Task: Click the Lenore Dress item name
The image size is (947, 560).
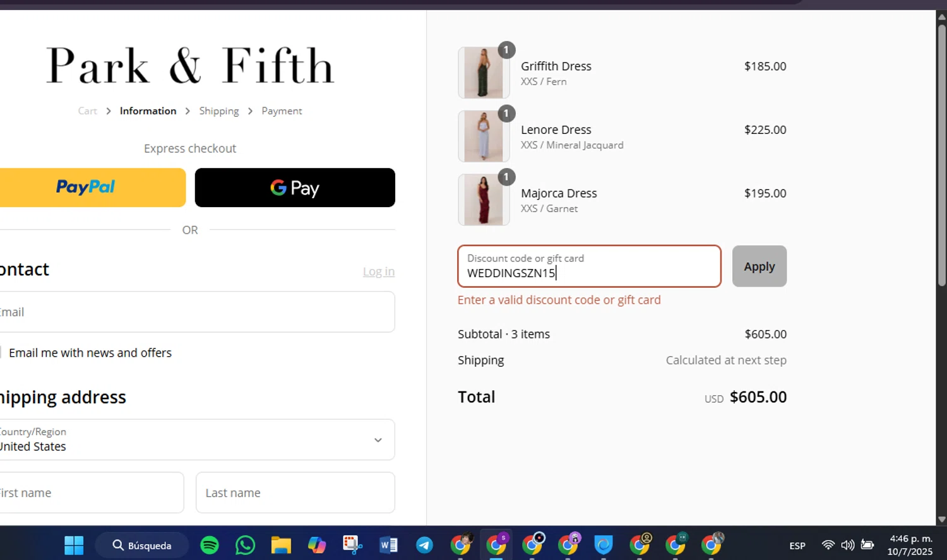Action: (556, 130)
